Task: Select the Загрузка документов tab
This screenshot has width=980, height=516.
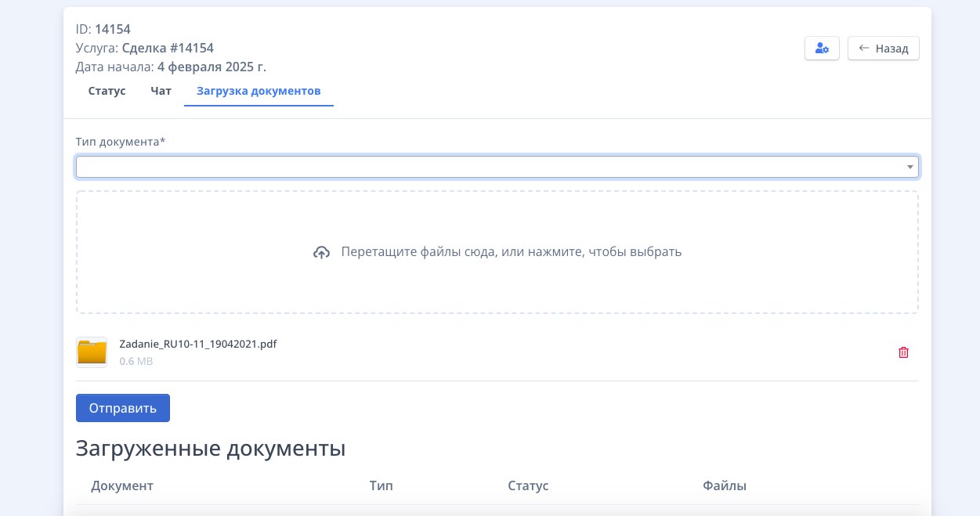Action: tap(259, 91)
